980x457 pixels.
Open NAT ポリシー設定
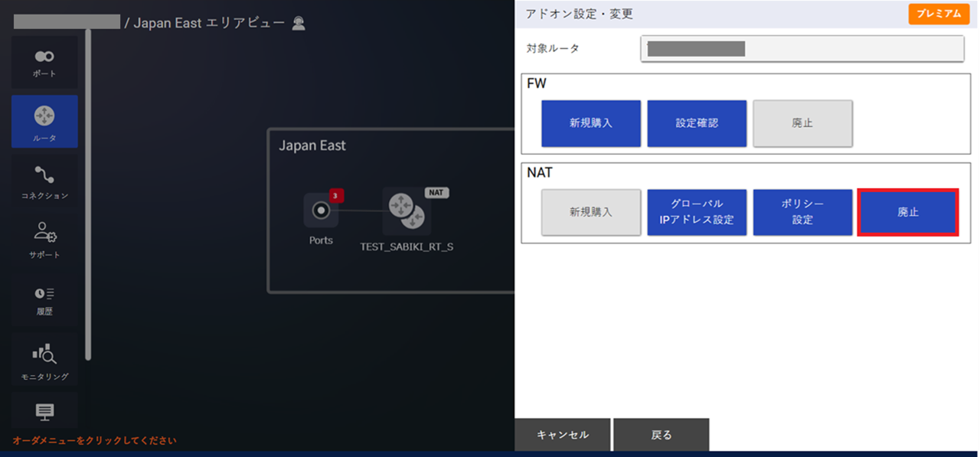coord(802,212)
